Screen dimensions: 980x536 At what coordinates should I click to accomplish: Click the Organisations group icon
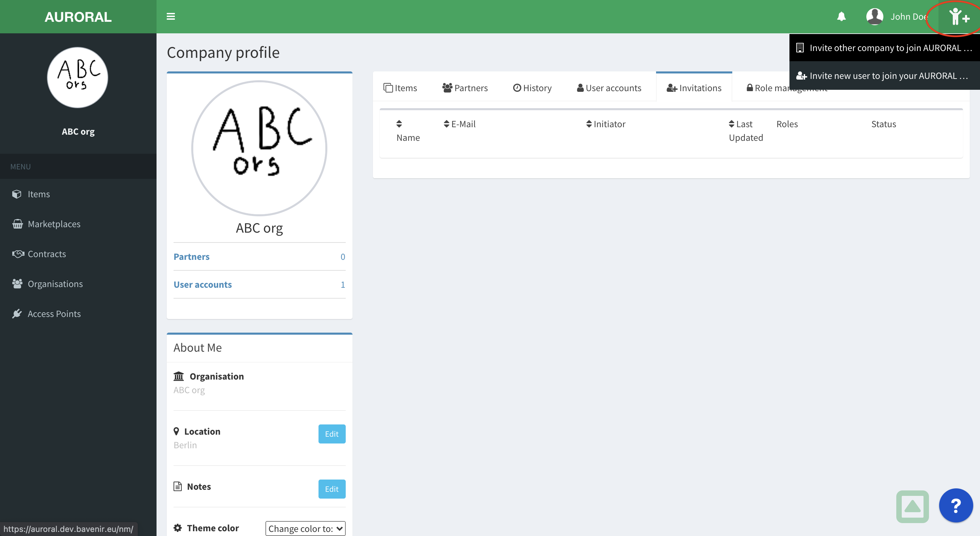[17, 284]
